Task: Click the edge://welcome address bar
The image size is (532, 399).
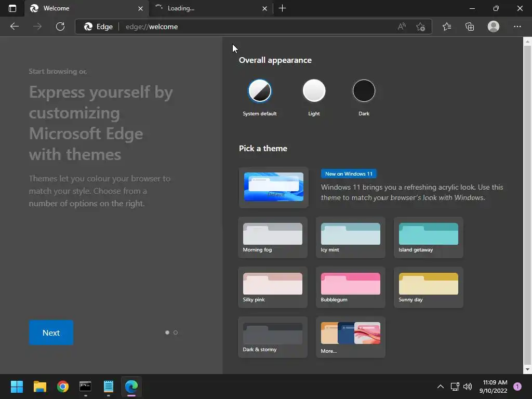Action: [254, 26]
